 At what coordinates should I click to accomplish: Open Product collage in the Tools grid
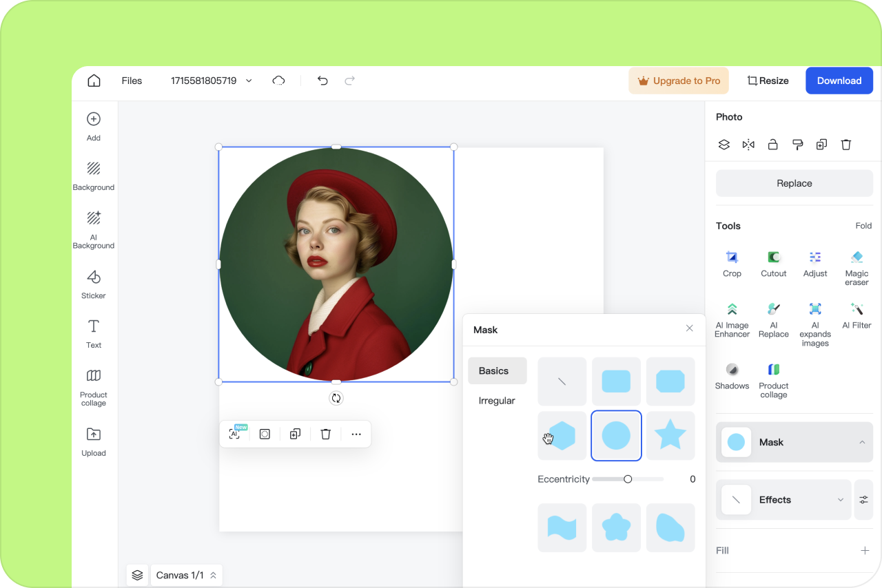(x=774, y=380)
